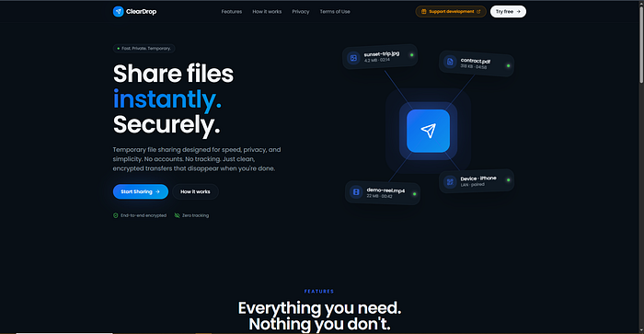Click the arrow icon in Try free
The image size is (644, 334).
[518, 12]
